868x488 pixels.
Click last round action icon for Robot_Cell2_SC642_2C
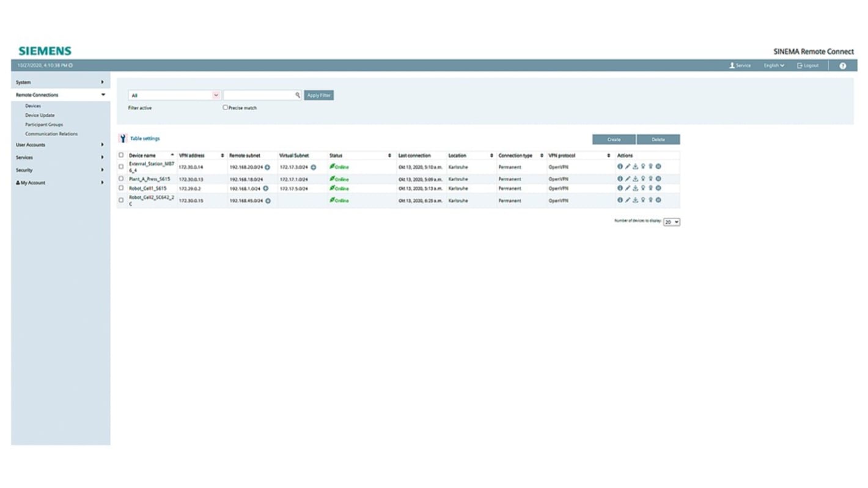tap(658, 200)
